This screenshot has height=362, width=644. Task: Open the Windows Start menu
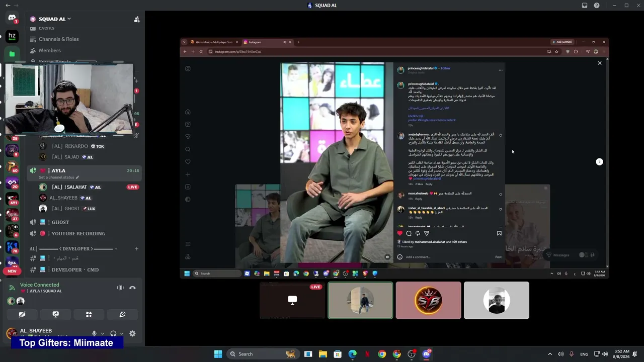click(218, 354)
